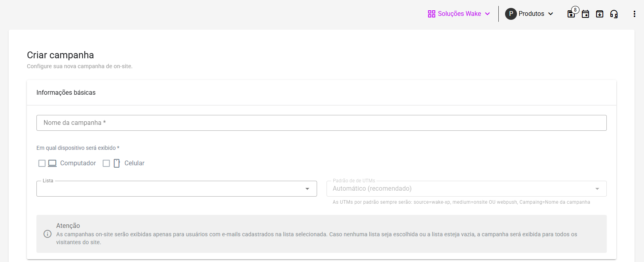
Task: Click the info icon in the Atenção notice
Action: (47, 234)
